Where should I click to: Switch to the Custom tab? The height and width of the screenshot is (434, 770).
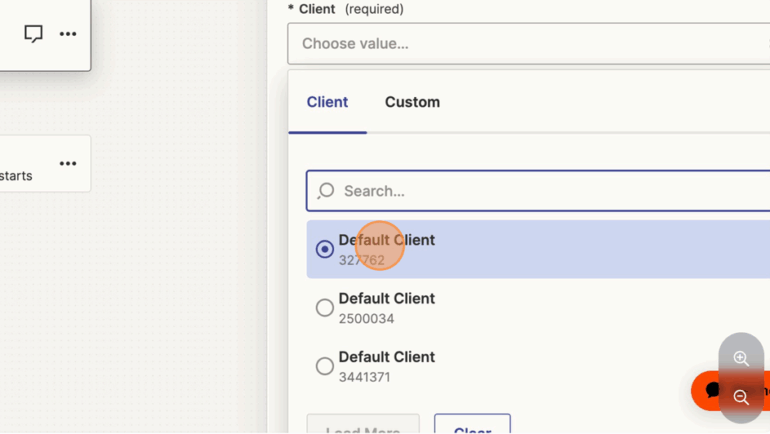pyautogui.click(x=412, y=102)
